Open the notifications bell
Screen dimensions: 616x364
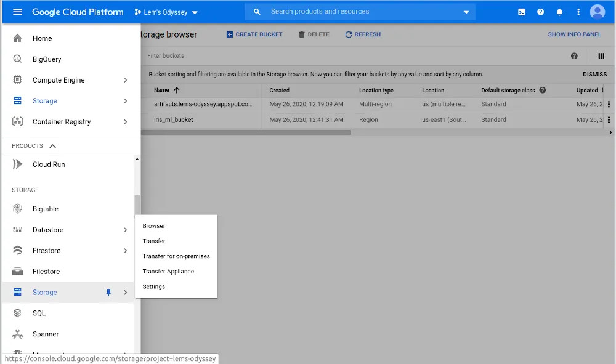pos(559,12)
